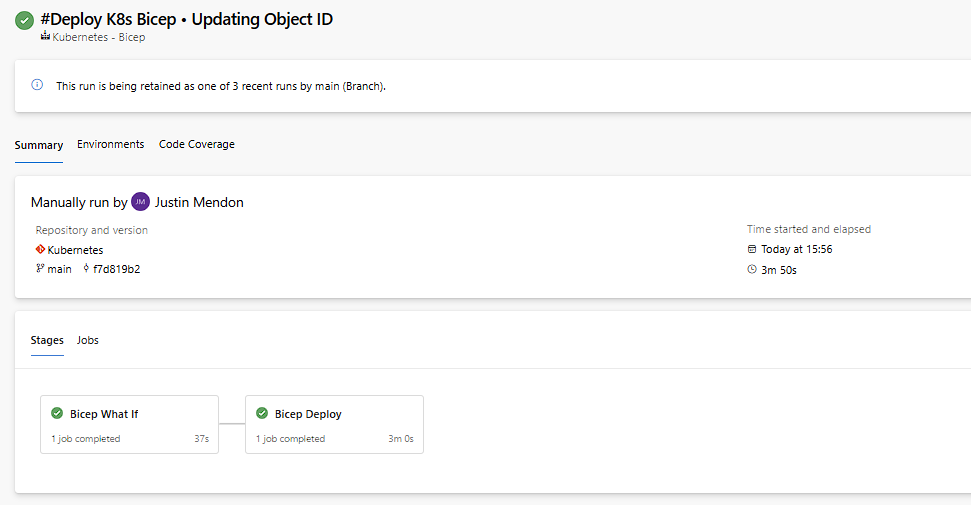Open the Bicep Deploy stage card

pos(334,424)
